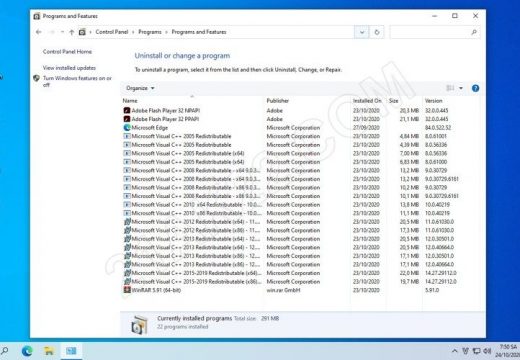
Task: Click the Programs and Features title icon
Action: [x=37, y=16]
